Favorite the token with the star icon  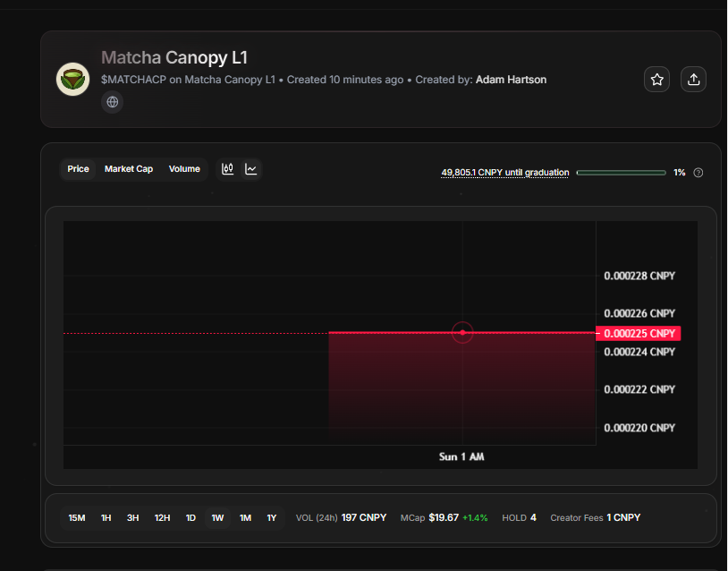click(656, 80)
